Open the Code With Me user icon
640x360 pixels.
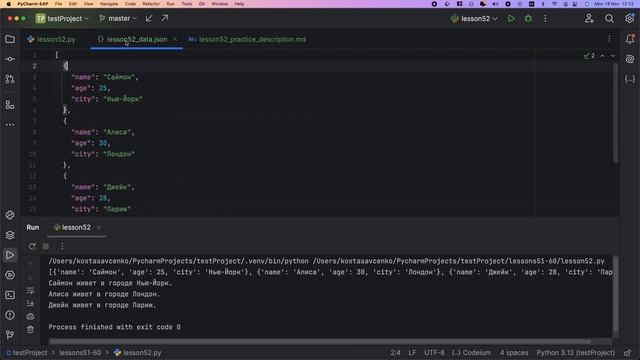(x=589, y=18)
